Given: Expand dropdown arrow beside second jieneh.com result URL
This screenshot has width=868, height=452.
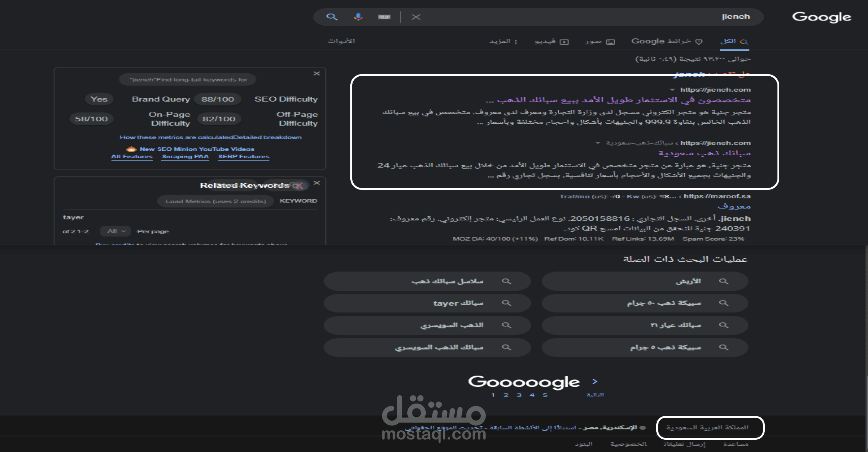Looking at the screenshot, I should click(x=598, y=143).
